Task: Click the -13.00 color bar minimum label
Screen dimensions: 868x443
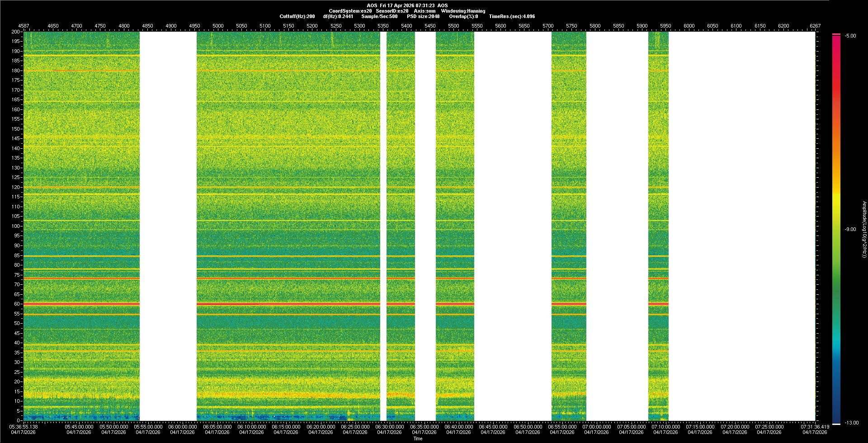Action: point(851,423)
